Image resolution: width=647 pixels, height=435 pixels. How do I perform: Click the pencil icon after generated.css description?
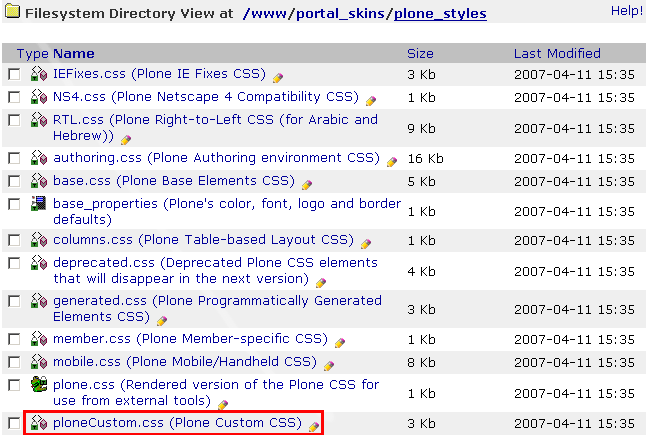(162, 321)
